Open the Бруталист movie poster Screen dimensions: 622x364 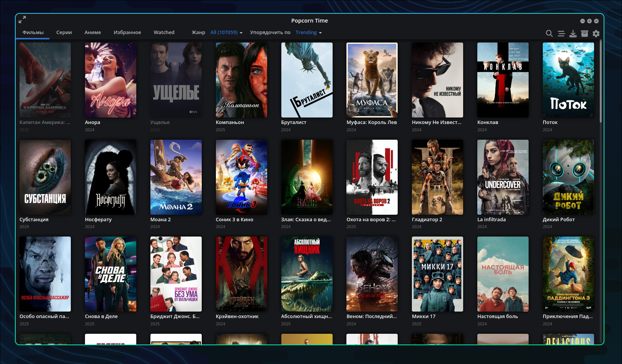[x=307, y=80]
